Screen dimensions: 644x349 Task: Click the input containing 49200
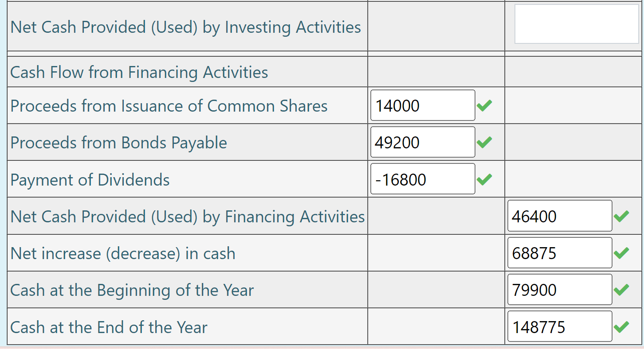point(422,142)
